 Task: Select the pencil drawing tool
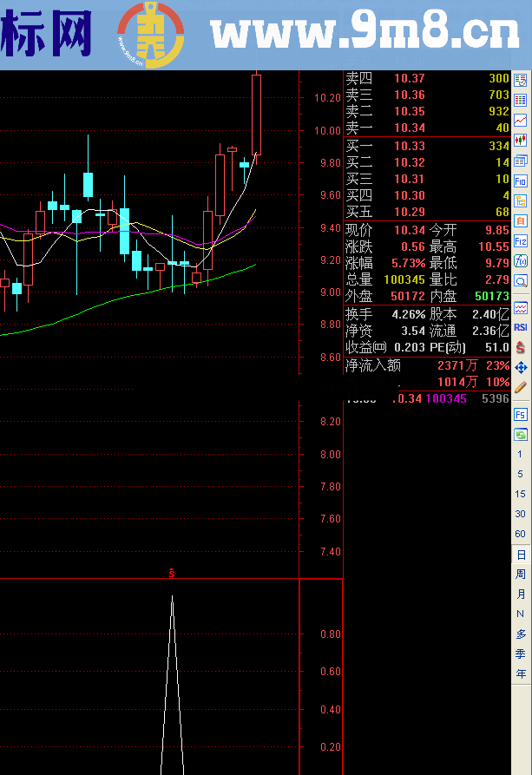pos(521,387)
